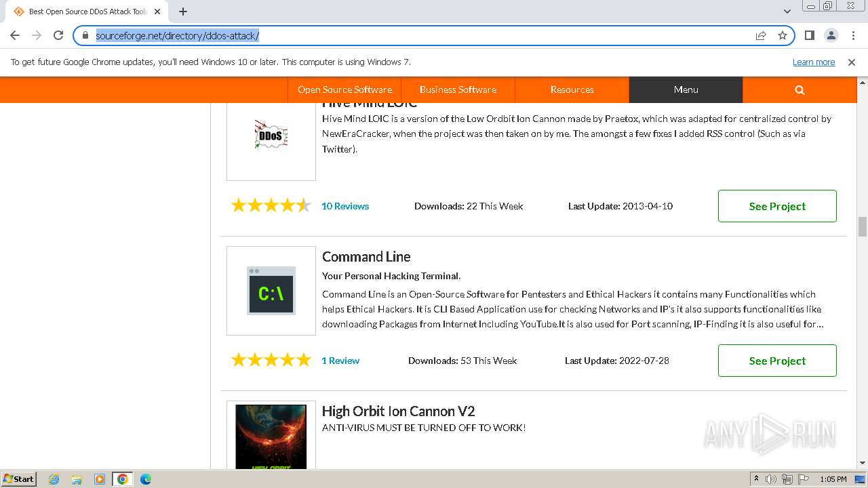The height and width of the screenshot is (488, 868).
Task: Open Learn more link about updates
Action: pyautogui.click(x=814, y=62)
